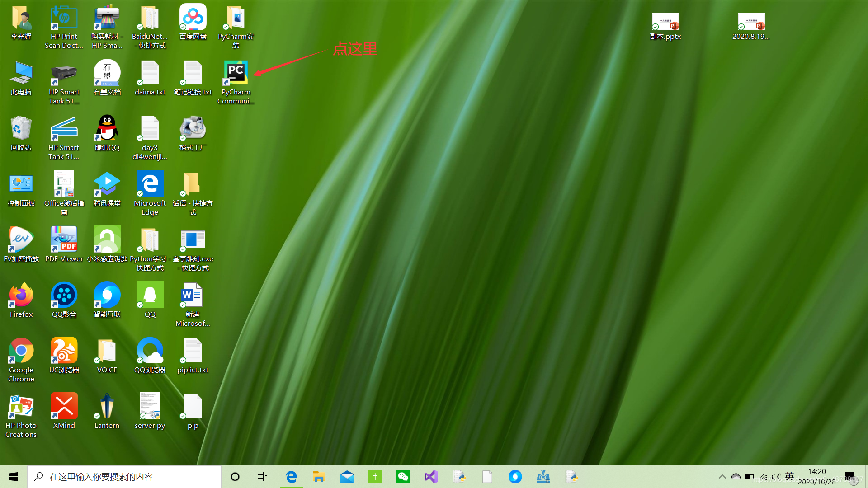Switch the 英 input method indicator
This screenshot has height=488, width=868.
pyautogui.click(x=789, y=476)
